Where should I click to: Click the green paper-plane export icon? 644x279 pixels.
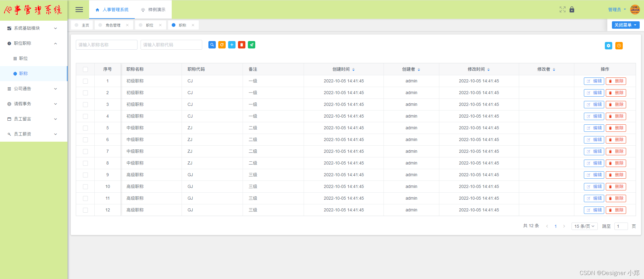[x=251, y=45]
